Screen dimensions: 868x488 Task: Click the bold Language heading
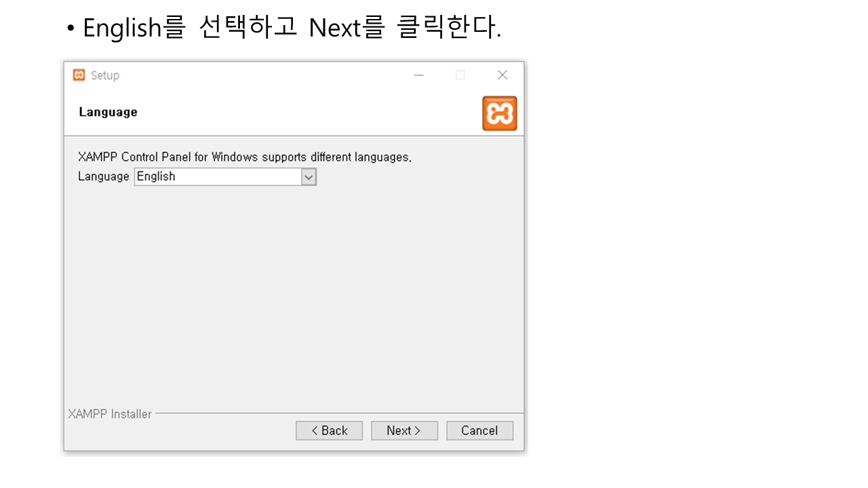[x=108, y=112]
